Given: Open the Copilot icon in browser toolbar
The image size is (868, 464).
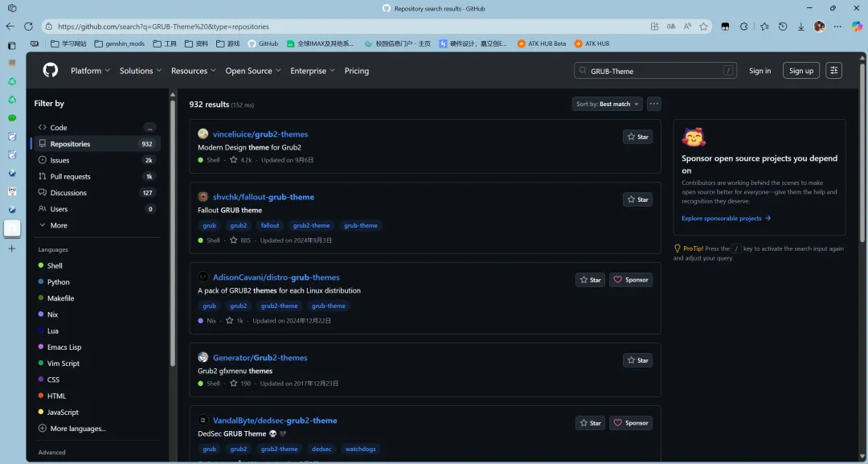Looking at the screenshot, I should [857, 26].
